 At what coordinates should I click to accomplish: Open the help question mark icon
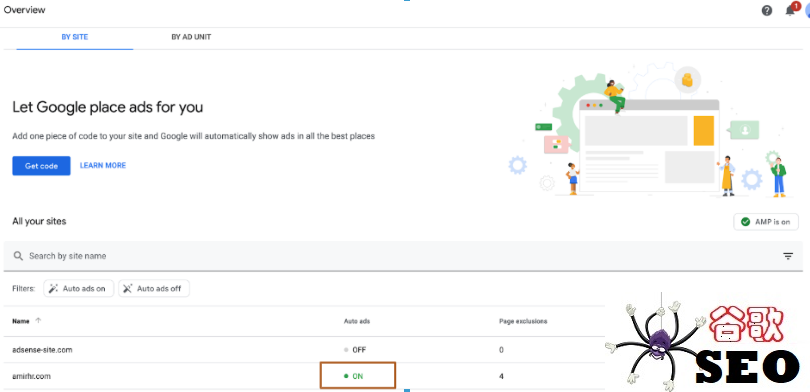point(767,10)
